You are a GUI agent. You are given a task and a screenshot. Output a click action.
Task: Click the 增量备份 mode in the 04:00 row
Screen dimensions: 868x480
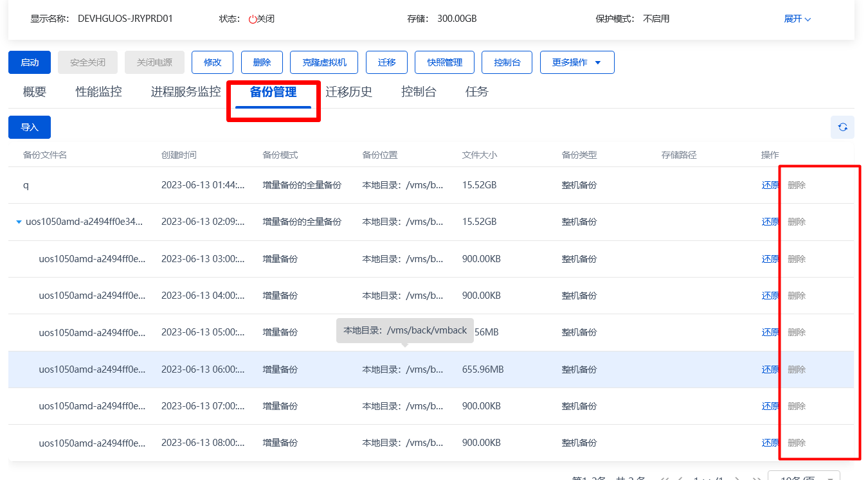pyautogui.click(x=280, y=296)
